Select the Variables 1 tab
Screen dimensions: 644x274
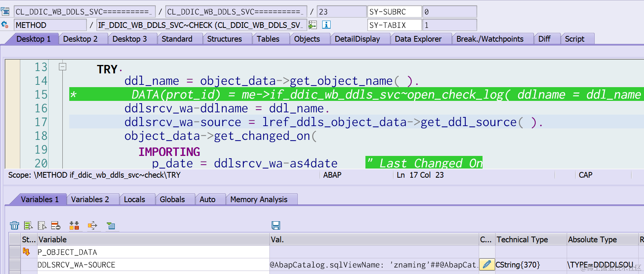coord(40,199)
